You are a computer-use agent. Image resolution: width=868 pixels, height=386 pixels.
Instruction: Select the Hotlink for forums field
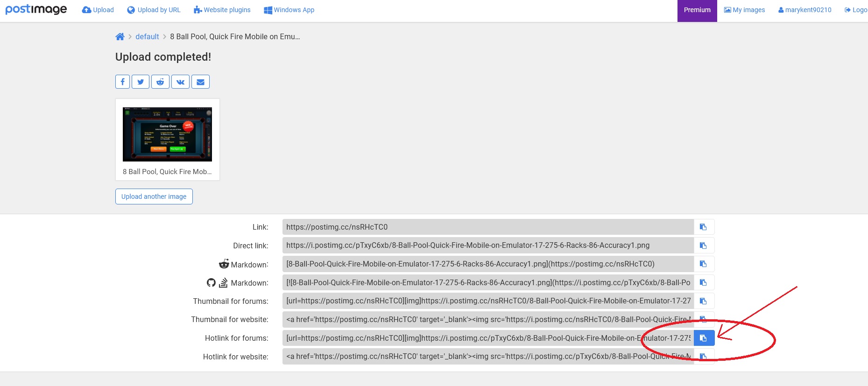tap(488, 338)
